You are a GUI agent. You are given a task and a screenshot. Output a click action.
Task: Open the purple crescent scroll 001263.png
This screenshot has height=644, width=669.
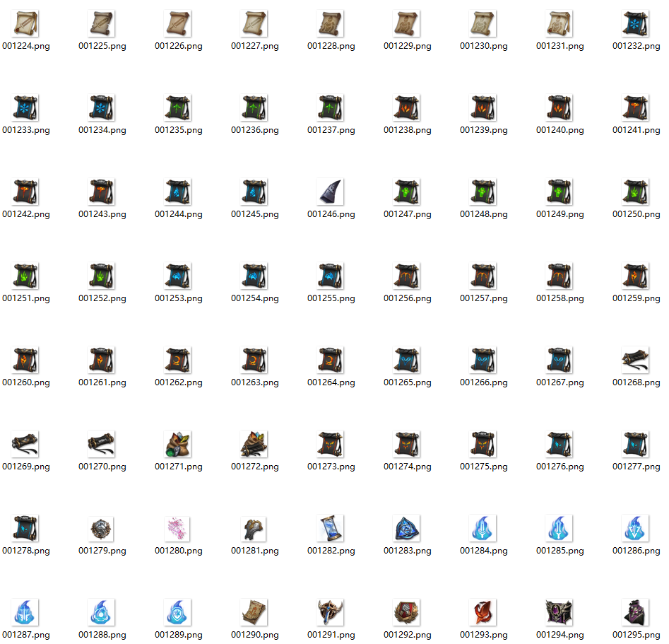(254, 361)
